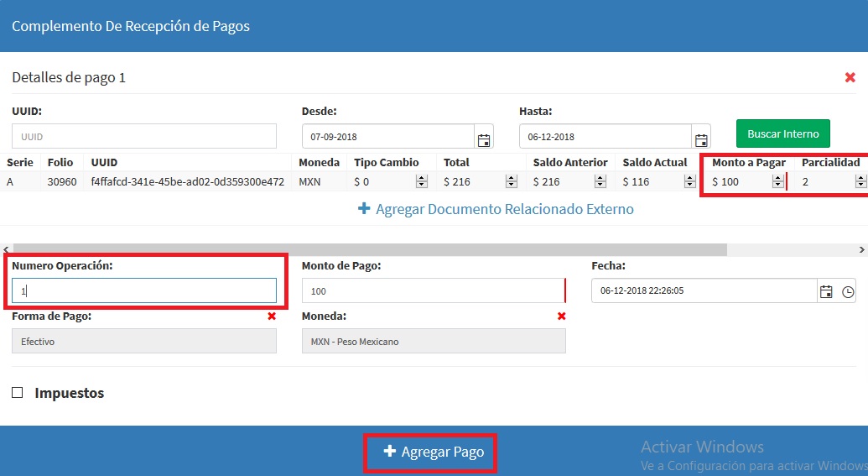The width and height of the screenshot is (868, 476).
Task: Open the Hasta date calendar icon
Action: (x=701, y=139)
